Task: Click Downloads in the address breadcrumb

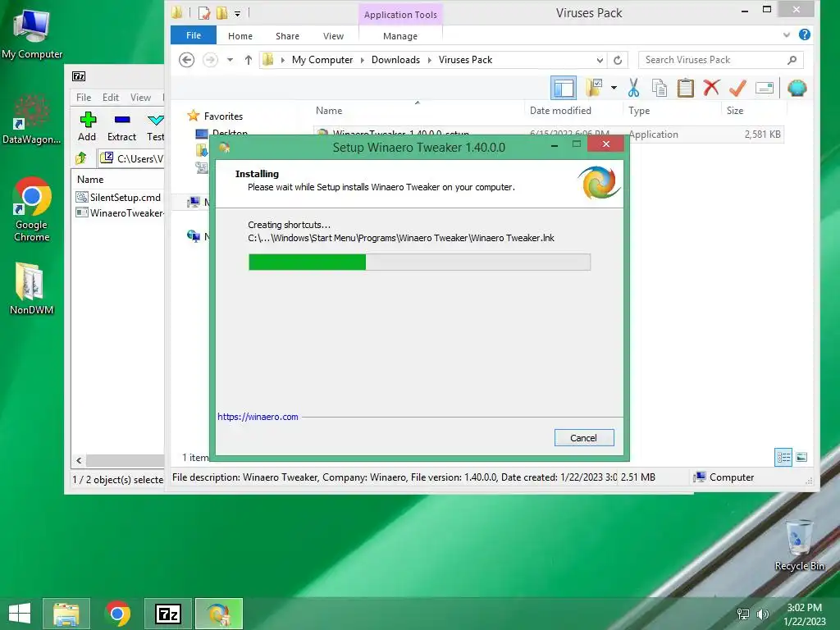Action: (x=395, y=59)
